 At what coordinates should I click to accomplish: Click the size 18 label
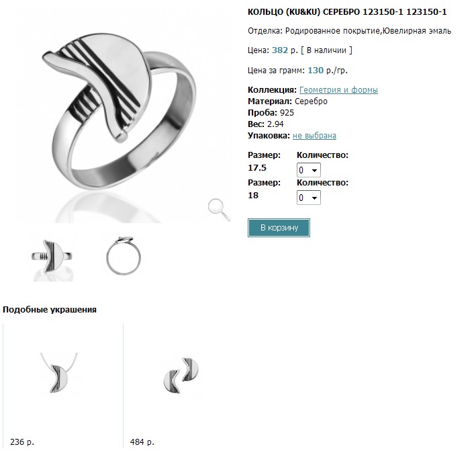(x=253, y=196)
